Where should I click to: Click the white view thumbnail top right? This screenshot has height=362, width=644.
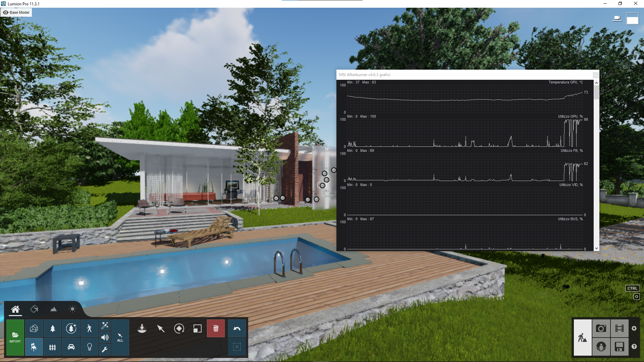(632, 19)
